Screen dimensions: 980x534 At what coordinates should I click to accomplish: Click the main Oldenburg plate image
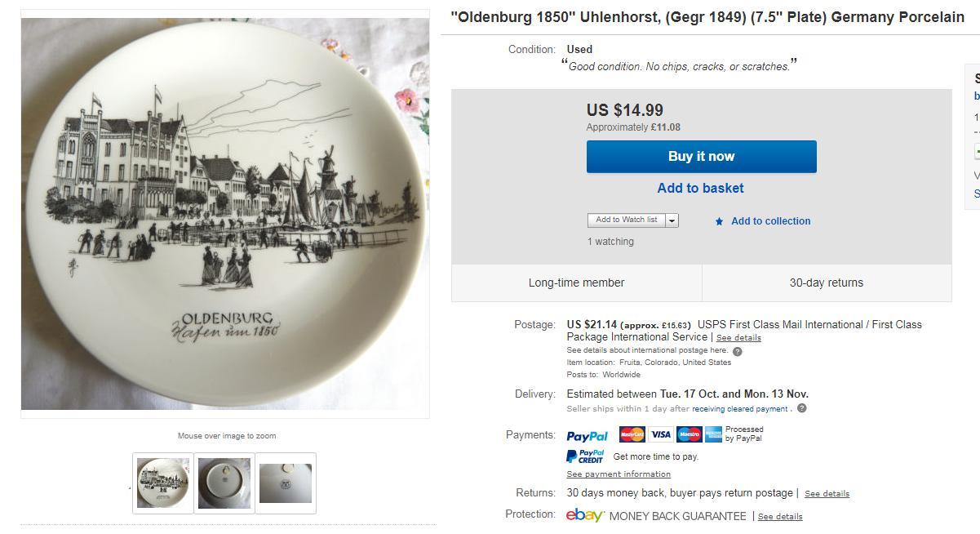[x=225, y=214]
